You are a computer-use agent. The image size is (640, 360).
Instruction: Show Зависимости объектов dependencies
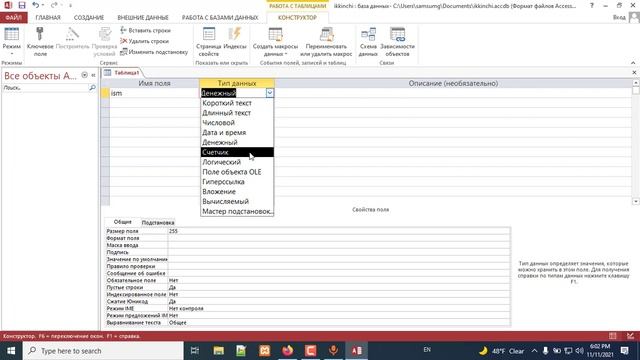pos(398,42)
